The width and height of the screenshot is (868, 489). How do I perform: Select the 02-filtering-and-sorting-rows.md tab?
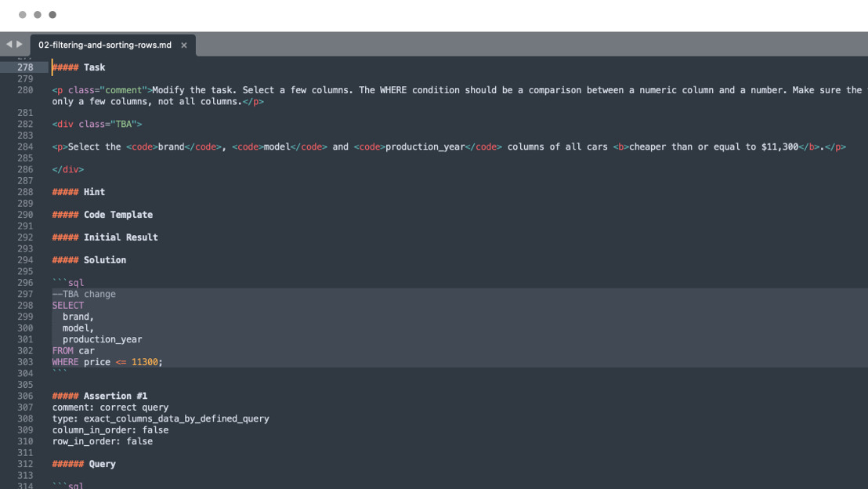click(x=106, y=45)
